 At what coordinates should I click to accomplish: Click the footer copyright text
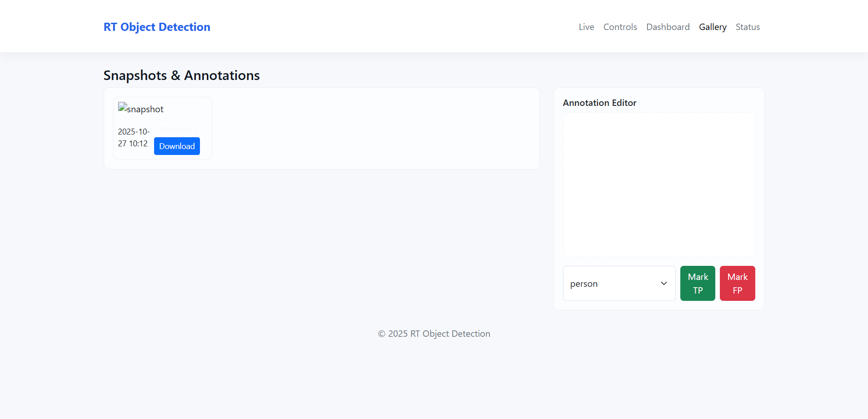(434, 334)
